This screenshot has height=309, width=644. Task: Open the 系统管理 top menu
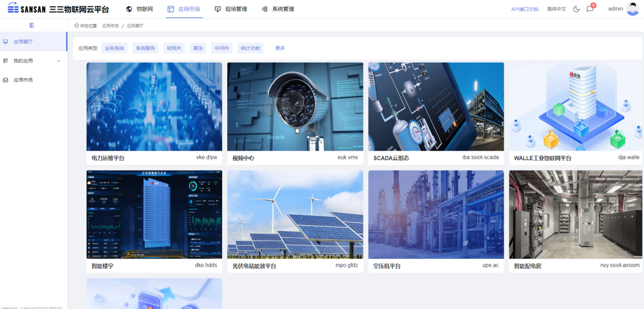(x=278, y=9)
